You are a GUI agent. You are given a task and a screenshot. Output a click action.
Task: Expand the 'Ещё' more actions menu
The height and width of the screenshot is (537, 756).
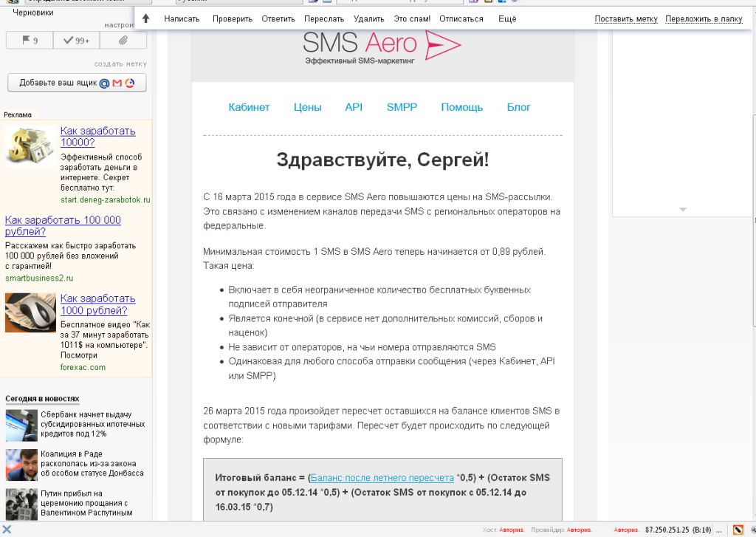[x=507, y=18]
